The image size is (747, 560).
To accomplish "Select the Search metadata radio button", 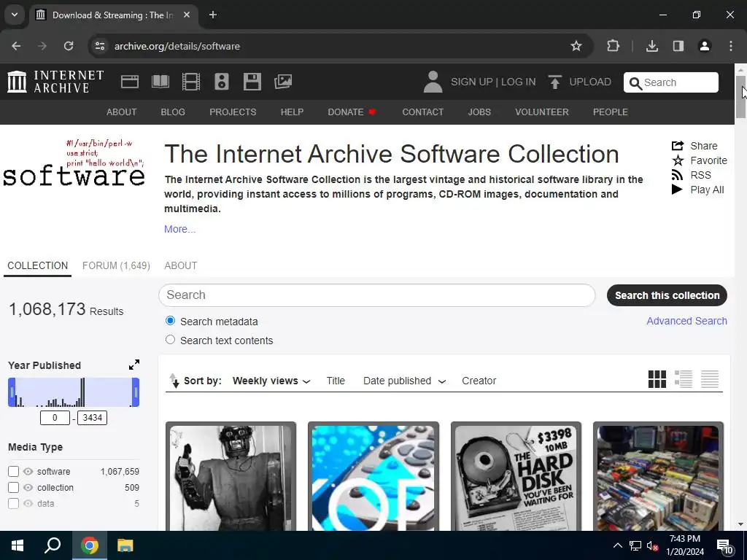I will (170, 321).
